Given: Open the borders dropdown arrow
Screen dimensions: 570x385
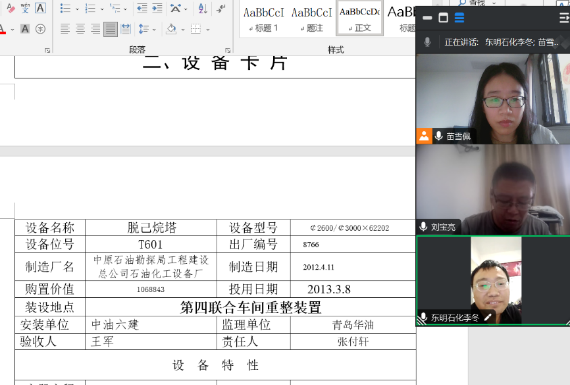Looking at the screenshot, I should [x=208, y=29].
